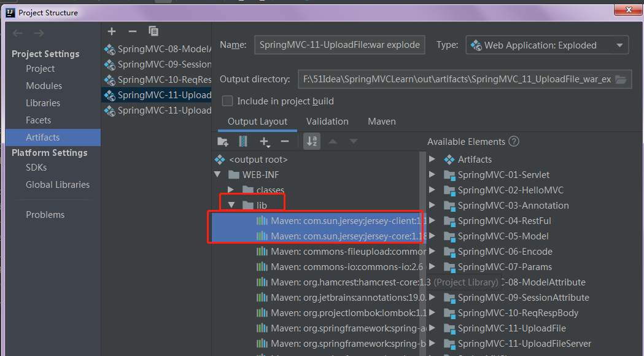Browse output directory folder icon
This screenshot has width=644, height=356.
pyautogui.click(x=621, y=79)
